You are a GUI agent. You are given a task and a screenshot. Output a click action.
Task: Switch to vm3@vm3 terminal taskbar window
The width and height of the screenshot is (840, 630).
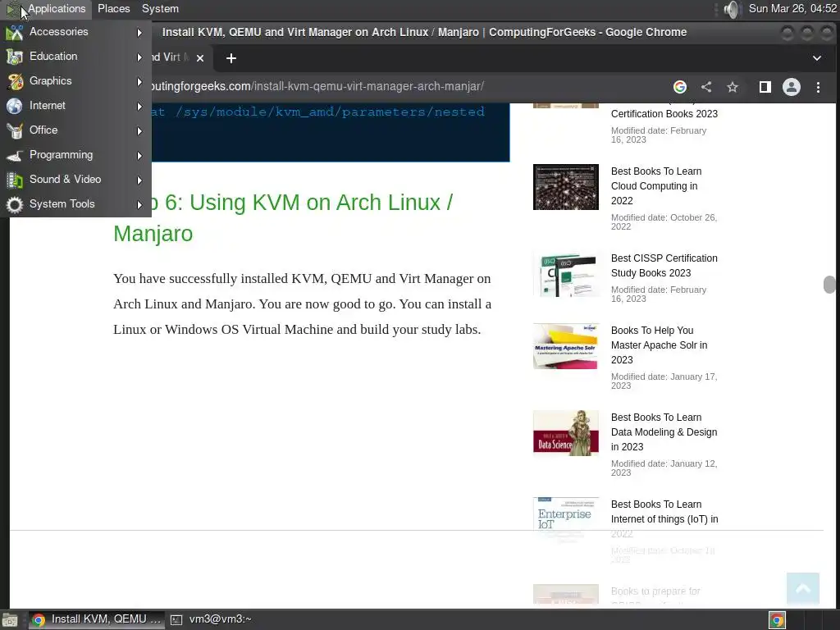[211, 619]
